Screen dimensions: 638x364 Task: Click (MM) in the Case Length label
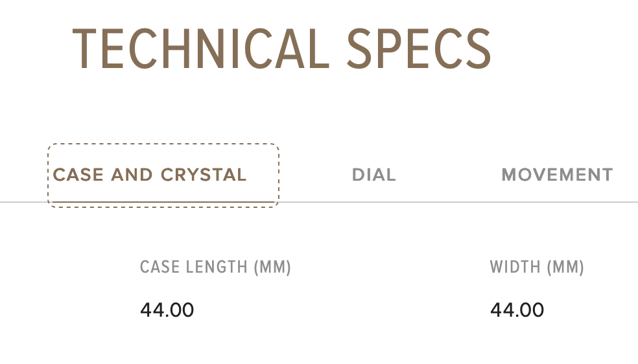pyautogui.click(x=272, y=267)
